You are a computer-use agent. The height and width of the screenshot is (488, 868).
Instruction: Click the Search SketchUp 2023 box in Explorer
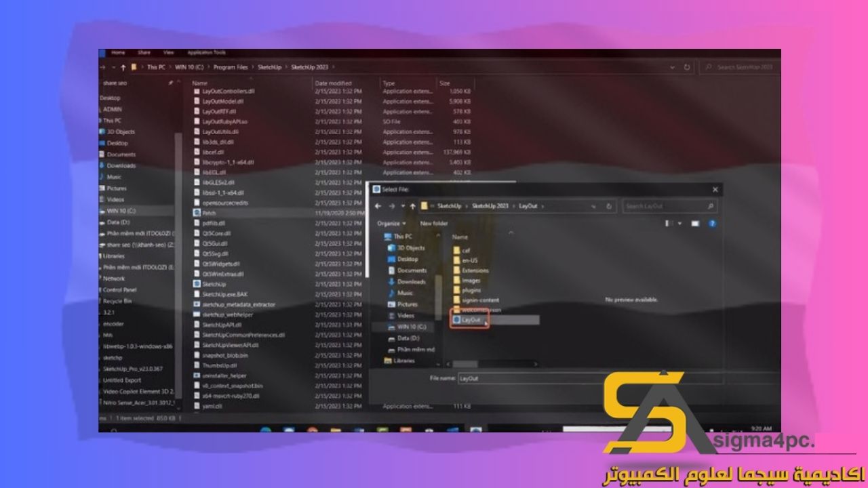(739, 67)
